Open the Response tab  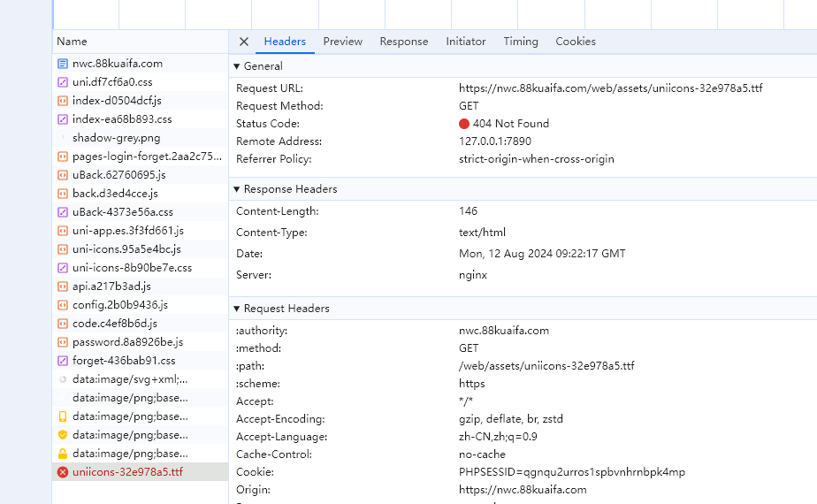pyautogui.click(x=403, y=42)
